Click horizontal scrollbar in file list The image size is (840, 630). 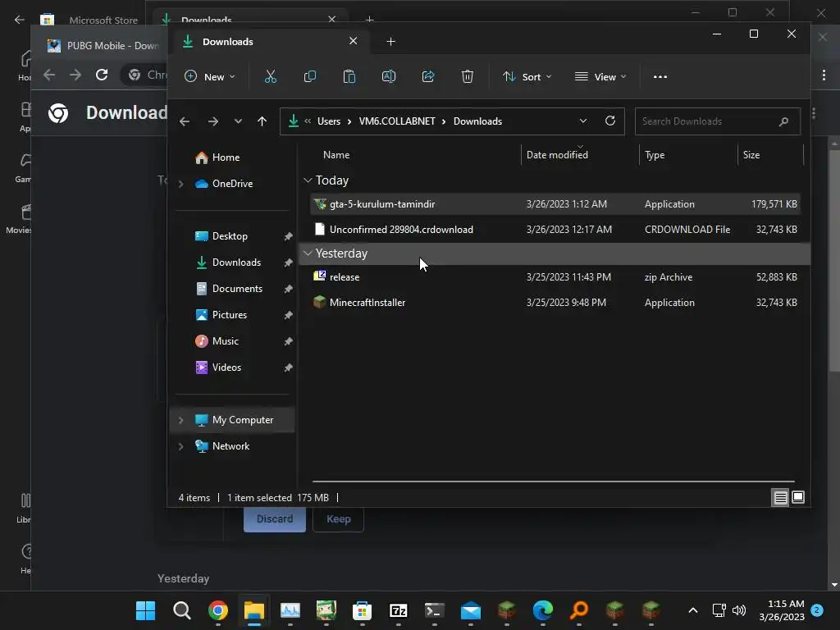tap(554, 481)
